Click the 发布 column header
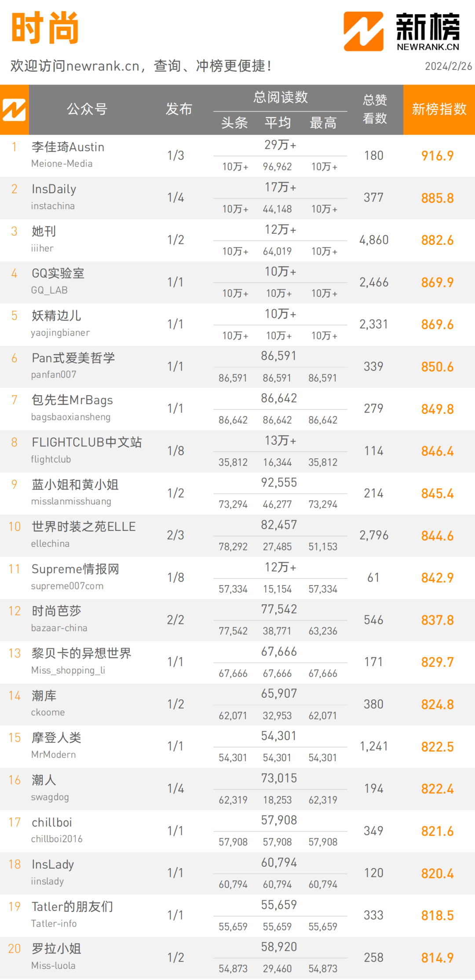This screenshot has height=980, width=475. pos(179,109)
